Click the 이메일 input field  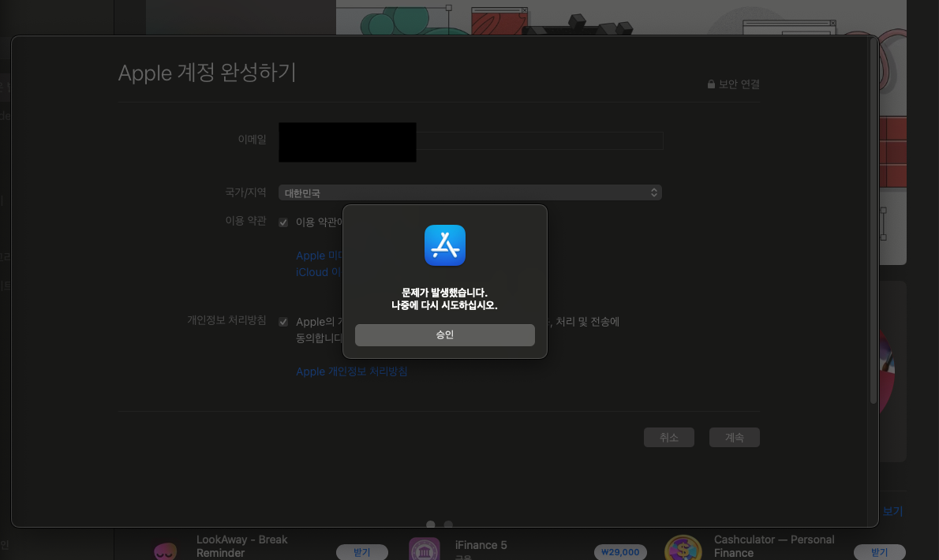coord(540,140)
